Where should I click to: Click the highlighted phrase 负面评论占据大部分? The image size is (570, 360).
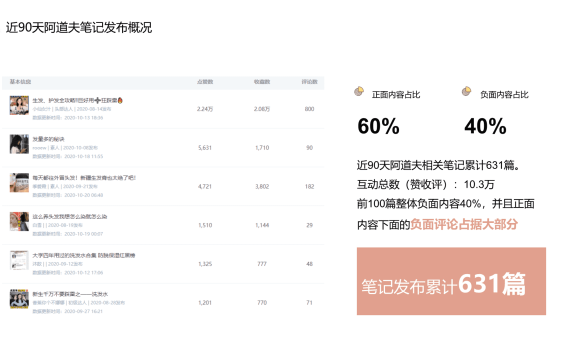(x=464, y=224)
